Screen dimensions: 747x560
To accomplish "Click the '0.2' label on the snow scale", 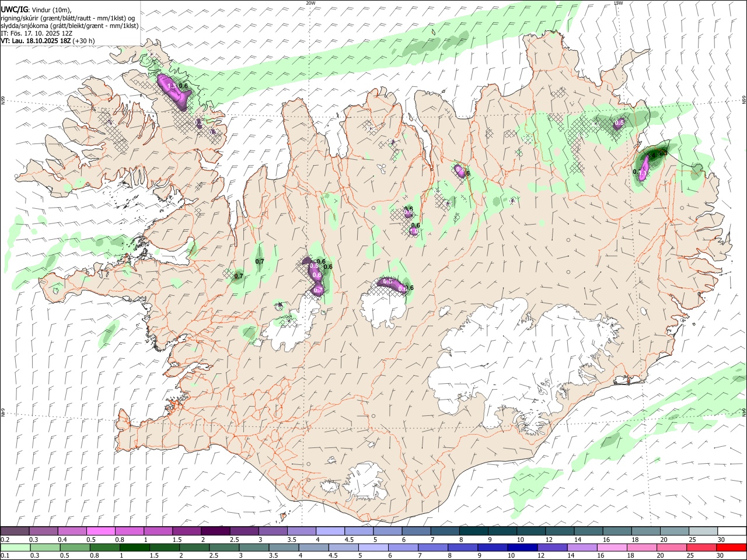I will pyautogui.click(x=5, y=540).
